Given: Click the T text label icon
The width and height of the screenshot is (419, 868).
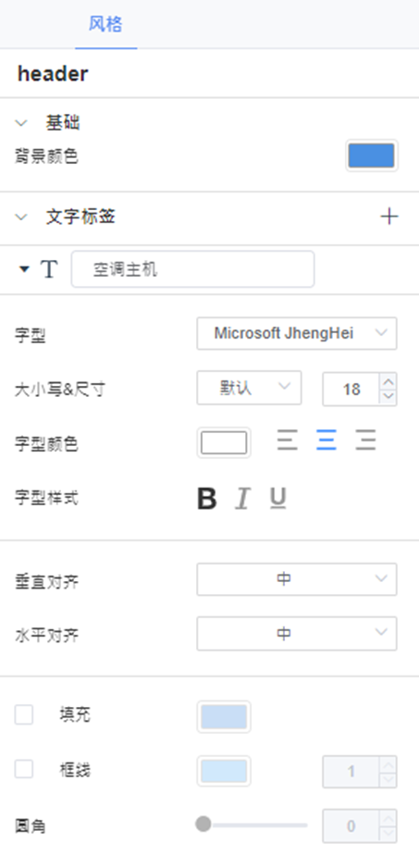Looking at the screenshot, I should pos(49,269).
